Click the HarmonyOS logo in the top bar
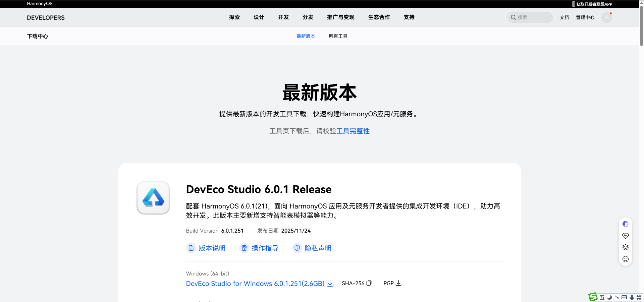Image resolution: width=644 pixels, height=302 pixels. tap(40, 4)
